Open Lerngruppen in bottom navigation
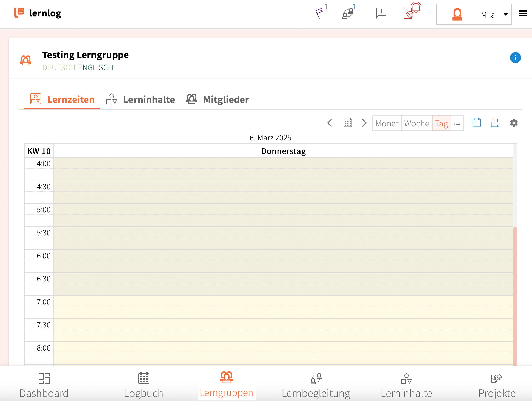The height and width of the screenshot is (401, 532). (227, 385)
